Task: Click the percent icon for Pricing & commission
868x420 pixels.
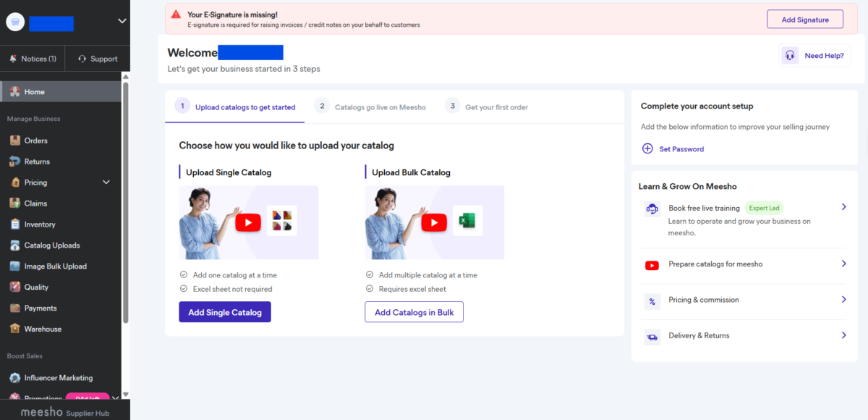Action: pyautogui.click(x=652, y=301)
